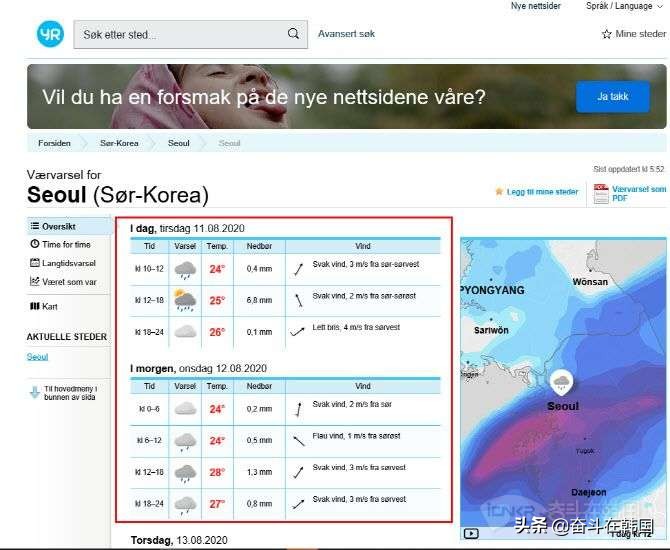Click 1,3 mm precipitation value
The image size is (670, 550).
coord(259,472)
